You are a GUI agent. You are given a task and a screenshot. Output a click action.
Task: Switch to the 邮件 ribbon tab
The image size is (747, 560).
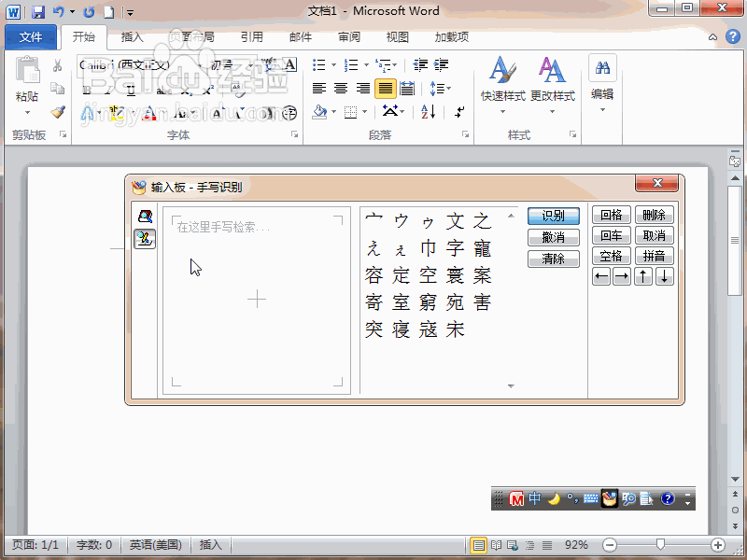pos(301,37)
